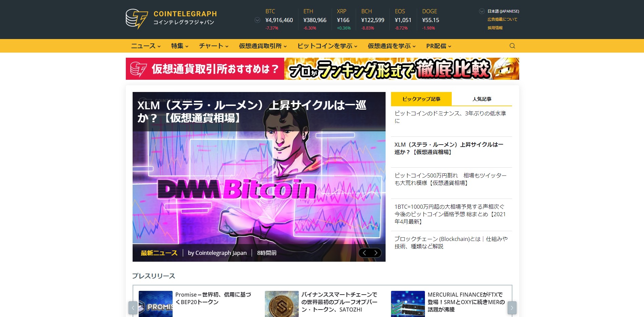This screenshot has width=644, height=317.
Task: Go to next slide with carousel right arrow
Action: pos(376,253)
